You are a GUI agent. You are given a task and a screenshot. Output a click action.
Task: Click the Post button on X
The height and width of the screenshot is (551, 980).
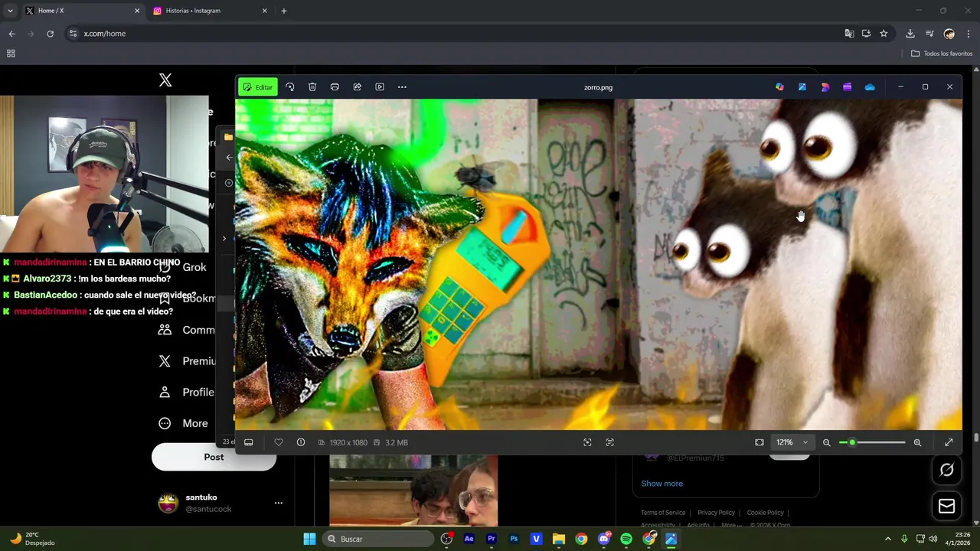pos(214,457)
